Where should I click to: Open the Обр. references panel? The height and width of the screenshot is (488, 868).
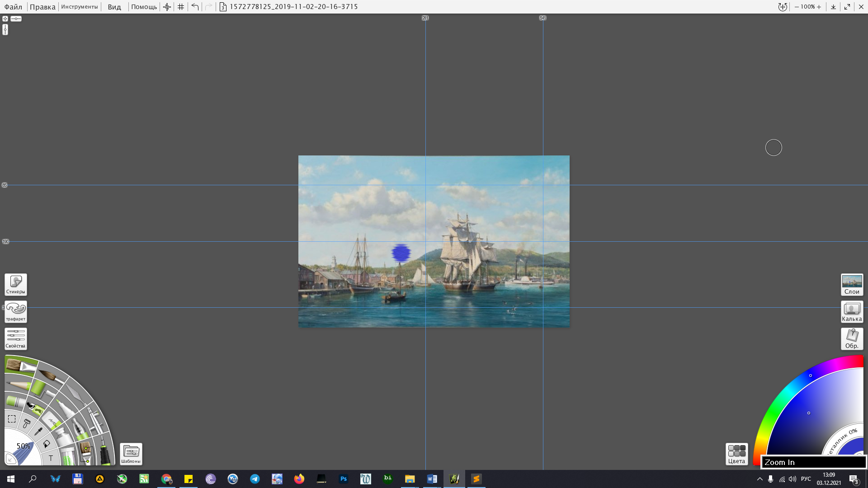click(x=852, y=339)
